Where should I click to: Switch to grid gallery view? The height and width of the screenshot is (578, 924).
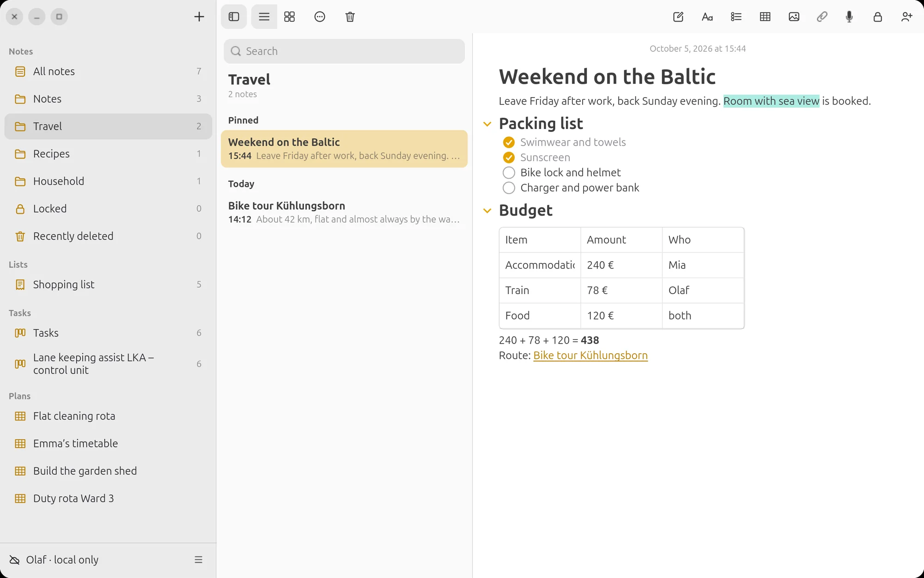tap(290, 17)
